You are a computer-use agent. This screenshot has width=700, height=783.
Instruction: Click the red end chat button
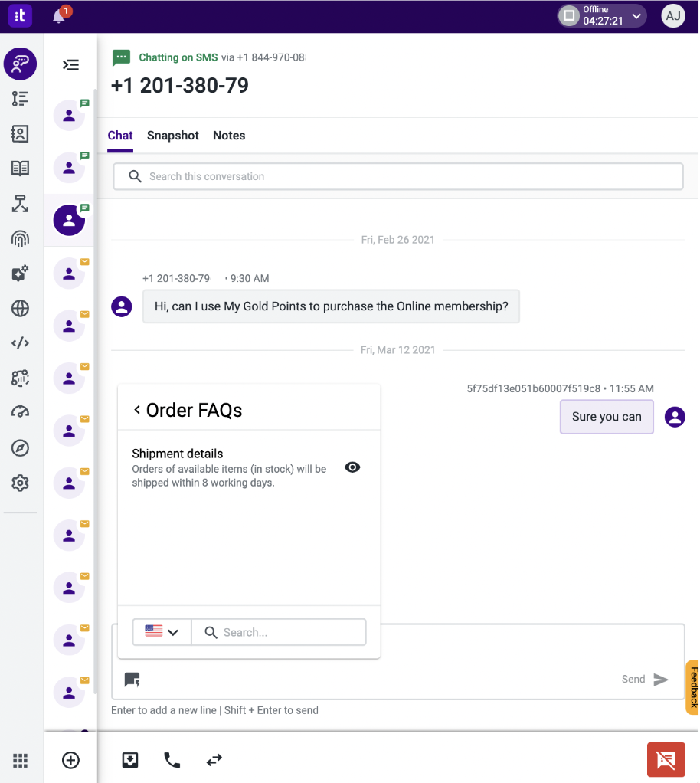(x=666, y=760)
